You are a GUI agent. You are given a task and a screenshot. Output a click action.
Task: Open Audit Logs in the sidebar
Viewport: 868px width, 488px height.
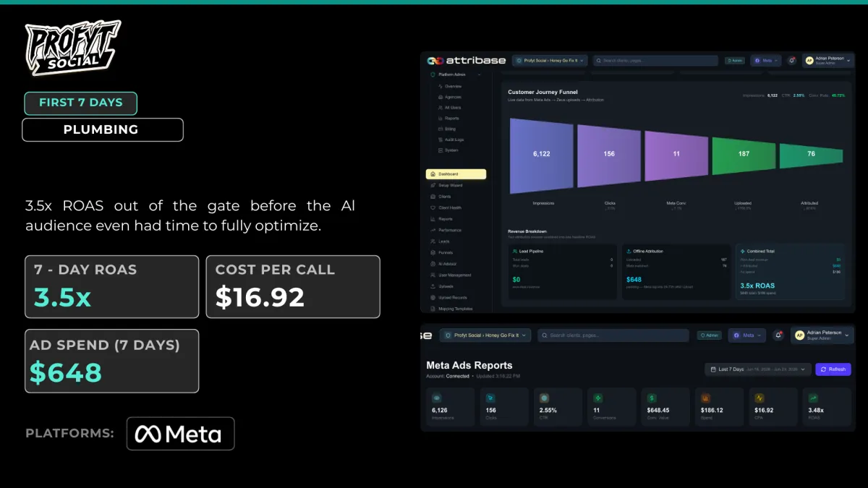point(450,140)
